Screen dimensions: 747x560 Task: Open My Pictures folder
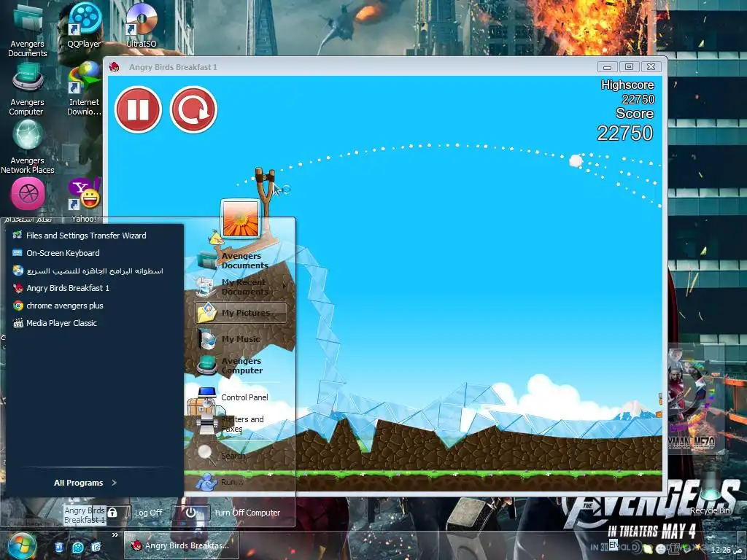[241, 313]
